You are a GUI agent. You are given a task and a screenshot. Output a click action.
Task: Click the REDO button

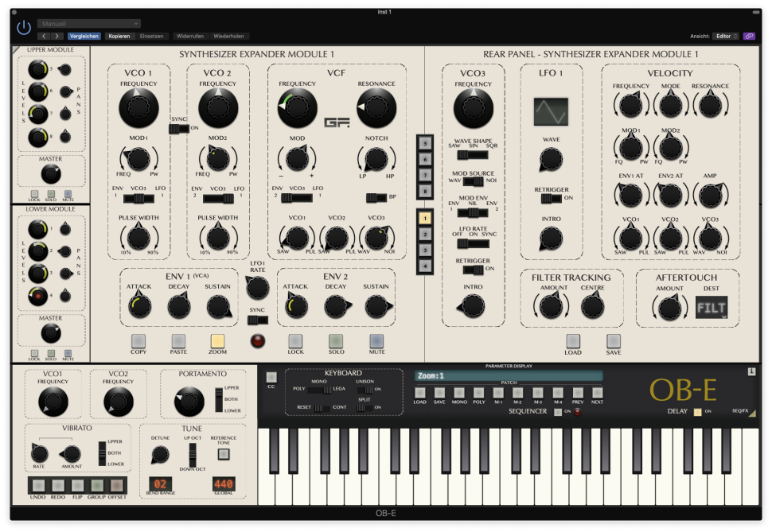coord(57,486)
